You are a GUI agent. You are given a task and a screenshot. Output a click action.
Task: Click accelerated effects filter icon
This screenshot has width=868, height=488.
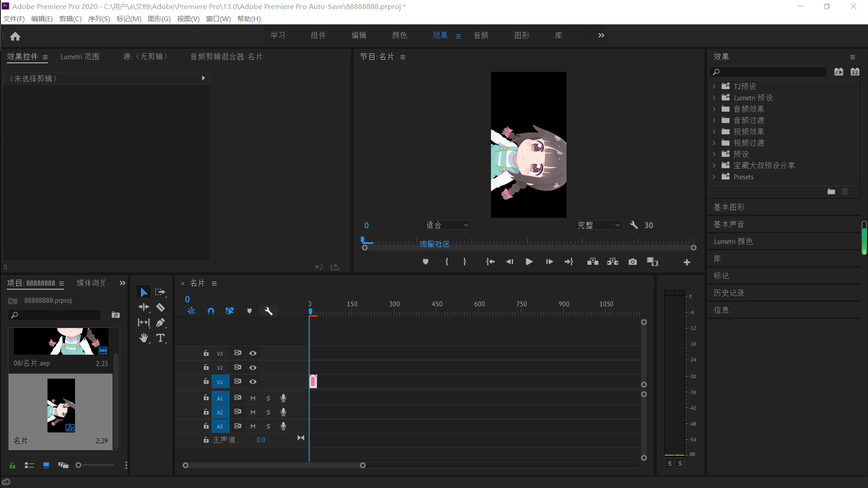(x=839, y=72)
